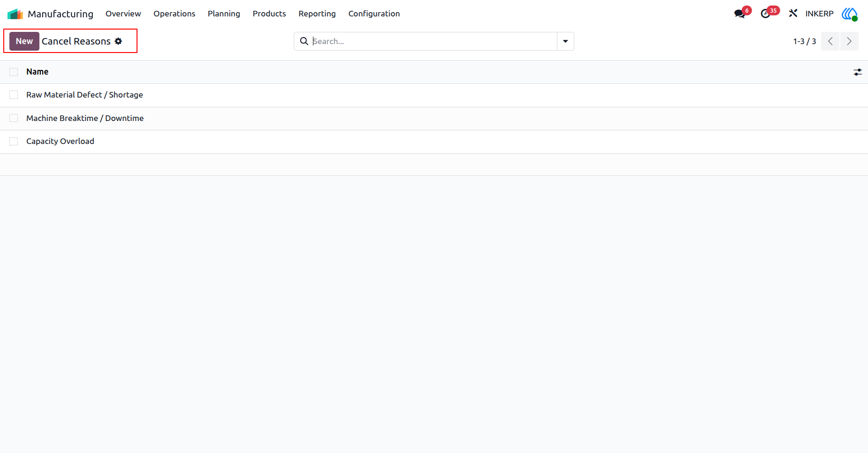Click the Manufacturing app title
Viewport: 868px width, 453px height.
(x=61, y=14)
